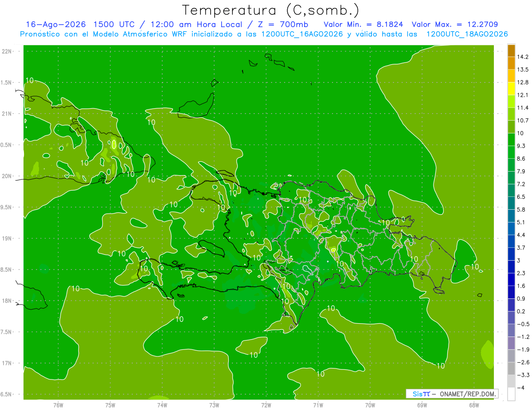Screen dimensions: 532x411
Task: Click the '20N' latitude axis label
Action: pyautogui.click(x=7, y=176)
